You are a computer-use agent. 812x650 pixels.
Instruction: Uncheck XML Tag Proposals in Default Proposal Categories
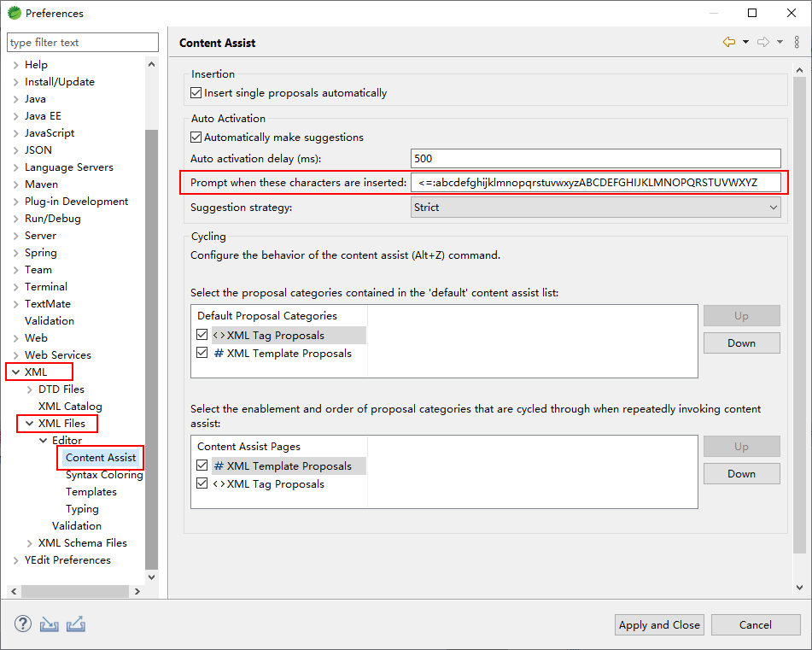(x=202, y=335)
